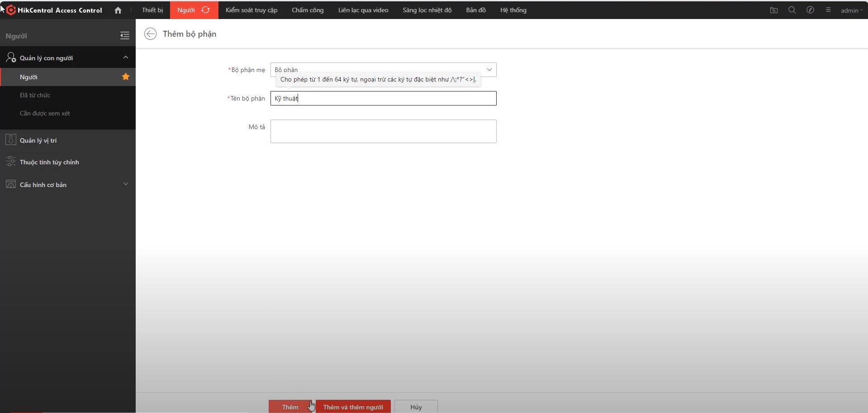The height and width of the screenshot is (413, 868).
Task: Collapse the Quản lý con người section
Action: pyautogui.click(x=126, y=58)
